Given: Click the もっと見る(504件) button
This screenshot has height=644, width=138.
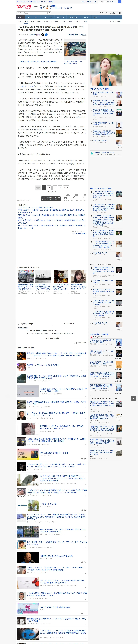Looking at the screenshot, I should 52,338.
